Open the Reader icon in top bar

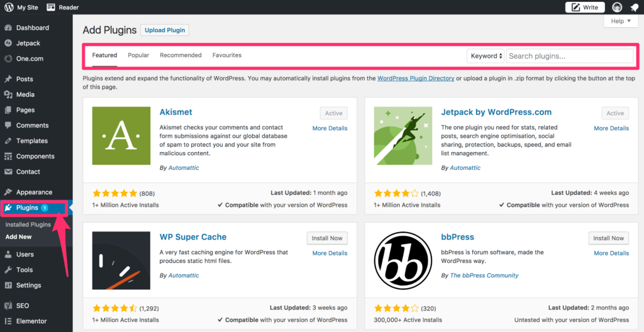(51, 7)
